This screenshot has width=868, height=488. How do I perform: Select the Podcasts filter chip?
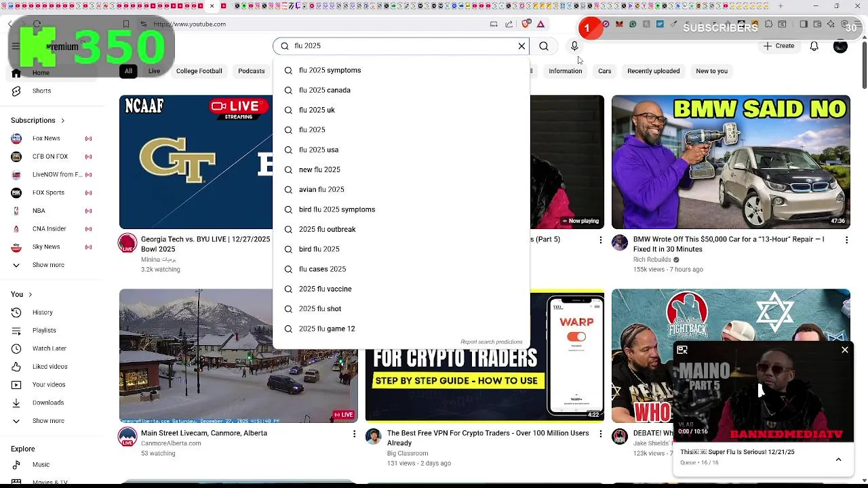(251, 71)
